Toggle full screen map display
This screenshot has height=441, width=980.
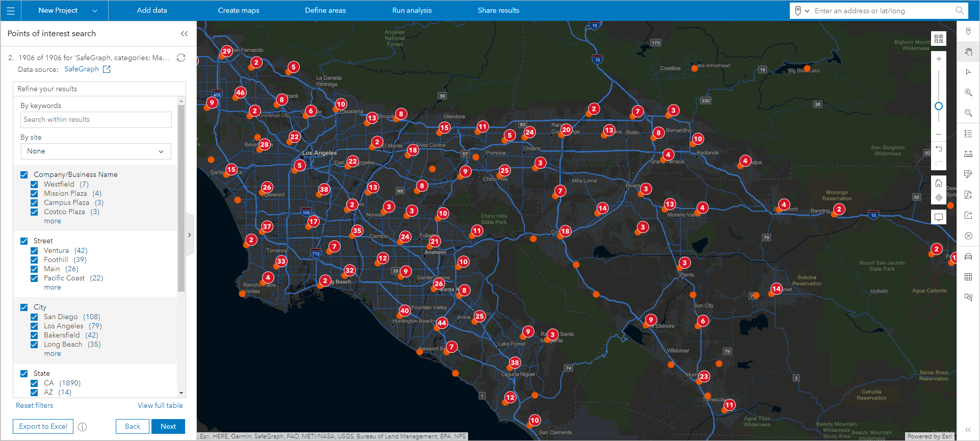(x=939, y=217)
